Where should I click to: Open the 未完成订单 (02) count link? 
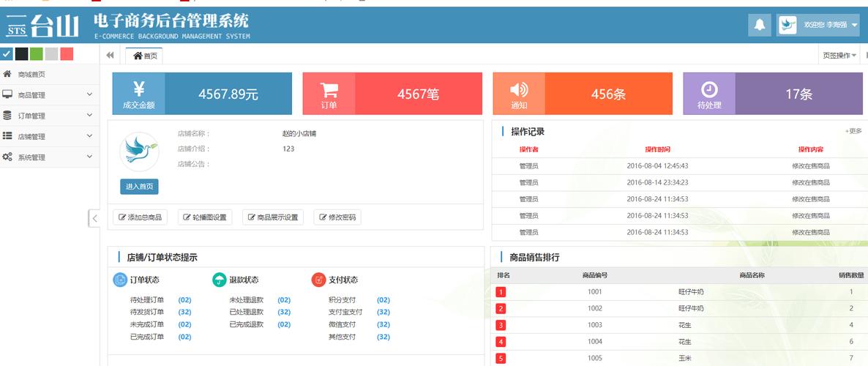tap(185, 324)
